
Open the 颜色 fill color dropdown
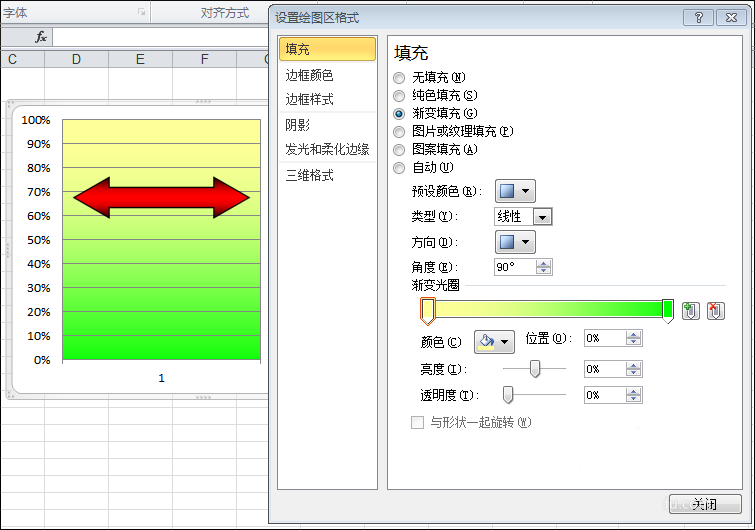click(494, 342)
